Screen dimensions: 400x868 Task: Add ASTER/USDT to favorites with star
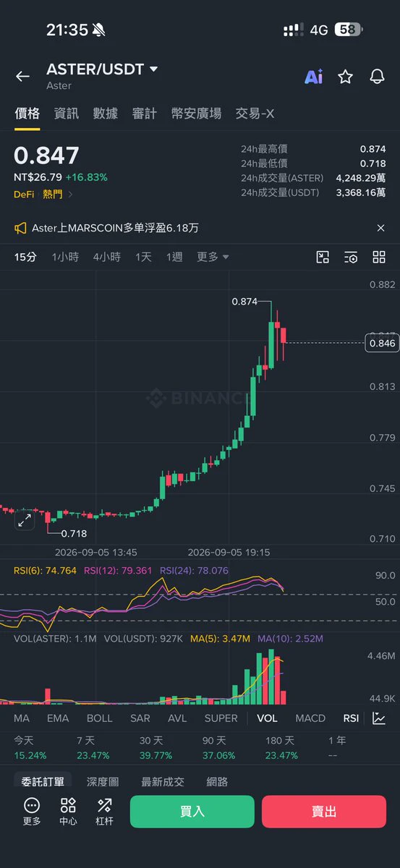pos(346,77)
